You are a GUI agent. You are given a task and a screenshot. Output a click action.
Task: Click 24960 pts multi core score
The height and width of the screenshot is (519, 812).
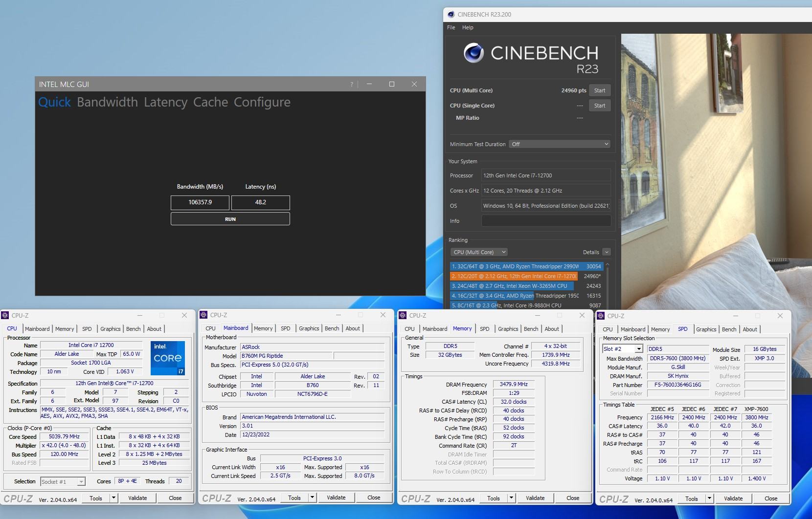pyautogui.click(x=574, y=90)
